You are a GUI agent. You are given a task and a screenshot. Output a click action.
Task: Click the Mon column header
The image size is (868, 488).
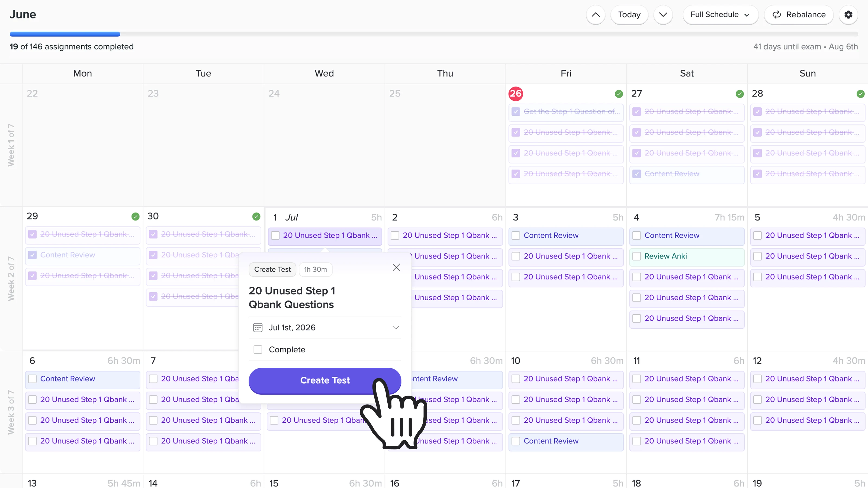[83, 73]
